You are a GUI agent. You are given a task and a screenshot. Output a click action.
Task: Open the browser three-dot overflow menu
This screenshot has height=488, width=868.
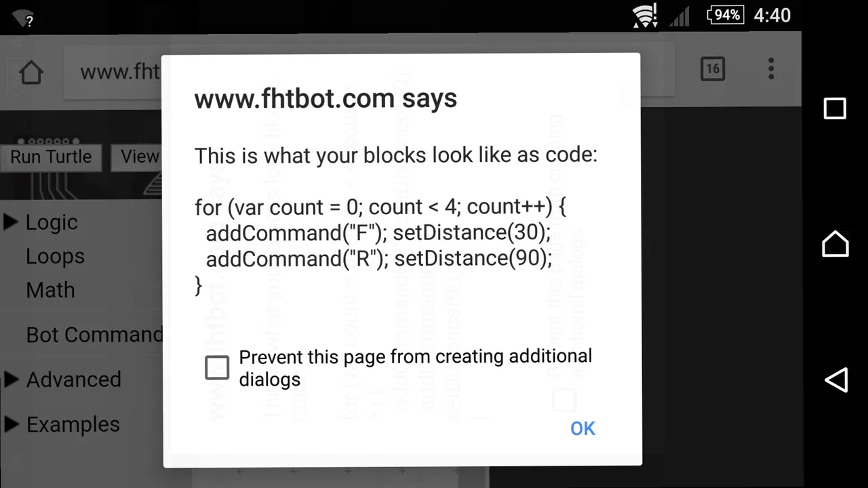771,68
